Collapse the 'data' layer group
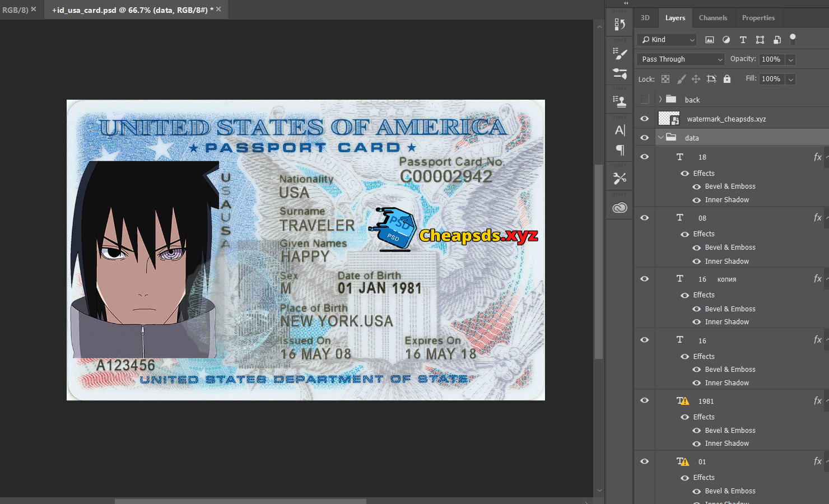This screenshot has width=829, height=504. click(660, 138)
